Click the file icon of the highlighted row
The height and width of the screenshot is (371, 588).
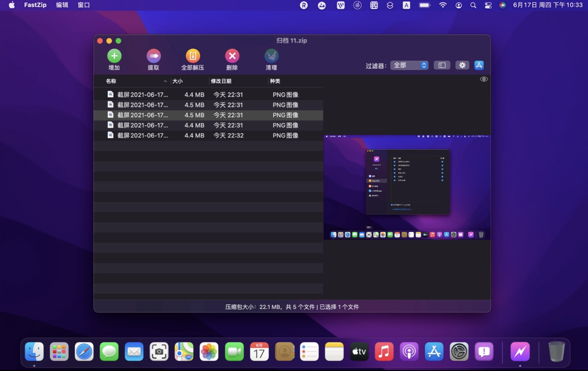pyautogui.click(x=110, y=115)
